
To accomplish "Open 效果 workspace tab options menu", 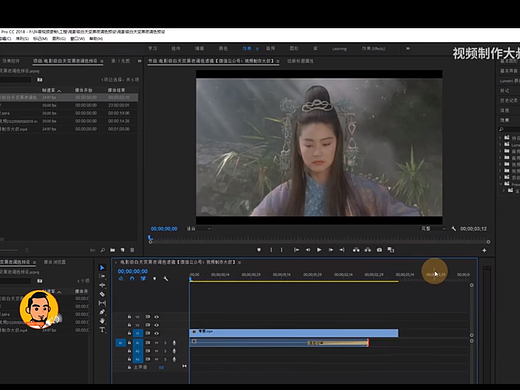I will (257, 49).
